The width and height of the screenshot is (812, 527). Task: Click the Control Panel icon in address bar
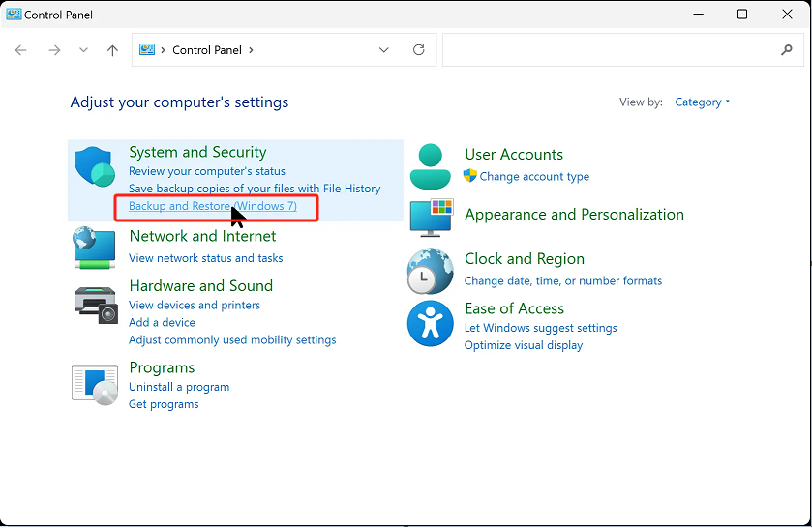(147, 49)
